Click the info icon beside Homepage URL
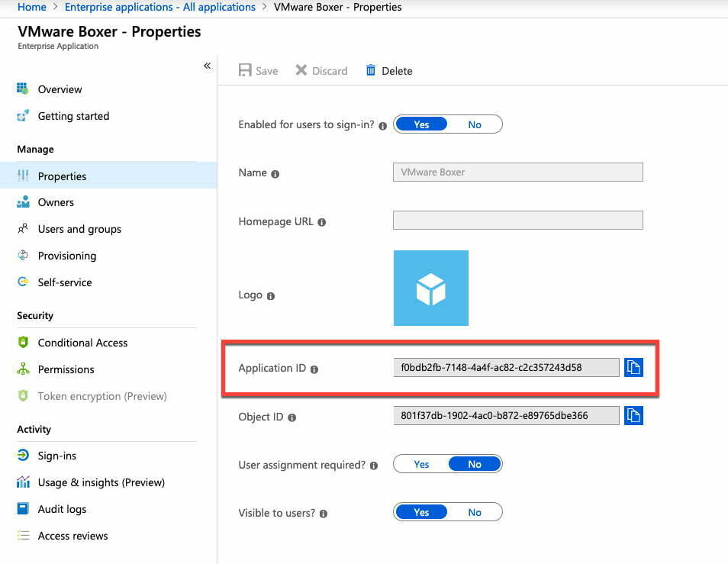728x564 pixels. [x=322, y=222]
